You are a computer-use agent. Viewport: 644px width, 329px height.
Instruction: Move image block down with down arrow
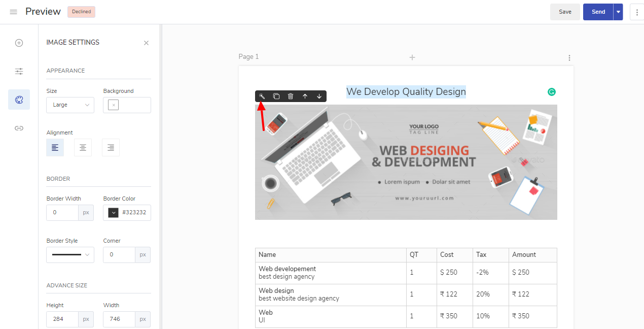click(319, 96)
